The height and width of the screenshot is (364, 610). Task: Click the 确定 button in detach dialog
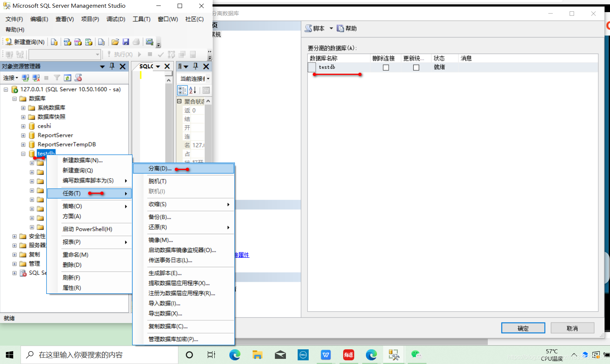click(523, 328)
